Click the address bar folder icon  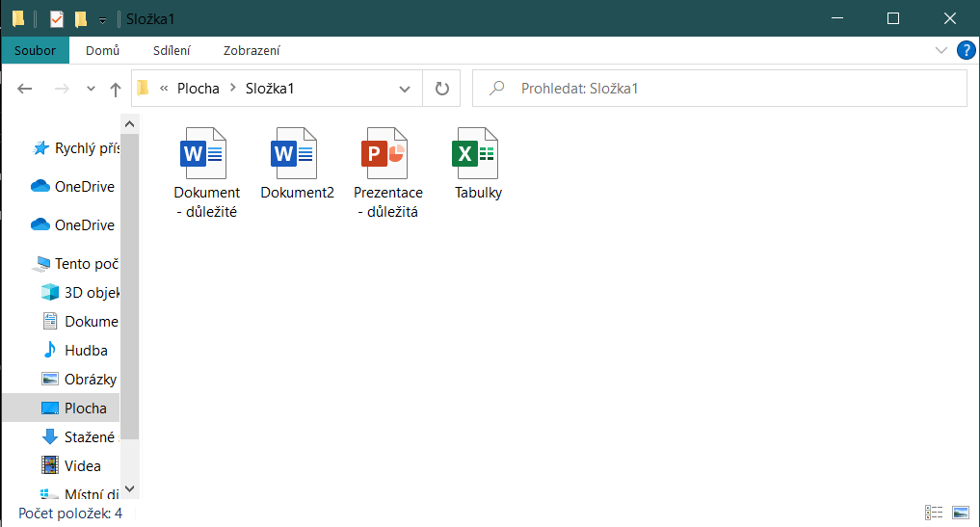[144, 88]
